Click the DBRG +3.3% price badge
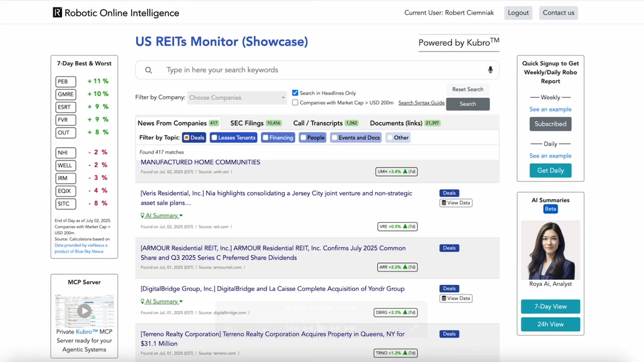The width and height of the screenshot is (644, 362). point(396,312)
